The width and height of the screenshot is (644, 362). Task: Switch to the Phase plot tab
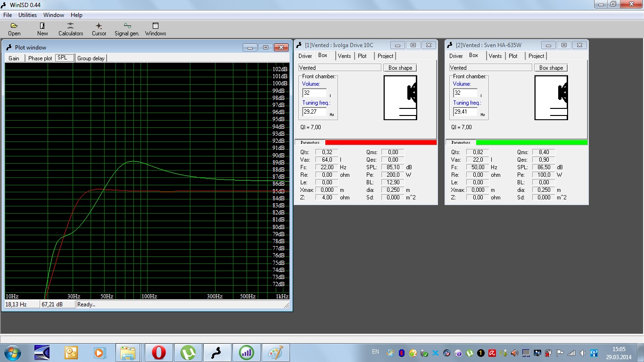tap(40, 58)
